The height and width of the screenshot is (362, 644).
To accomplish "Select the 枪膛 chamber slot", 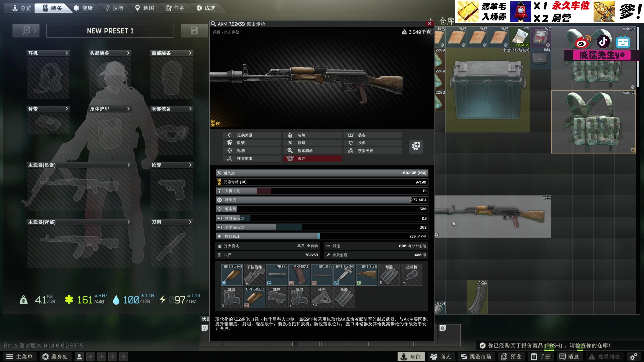I will point(344,297).
